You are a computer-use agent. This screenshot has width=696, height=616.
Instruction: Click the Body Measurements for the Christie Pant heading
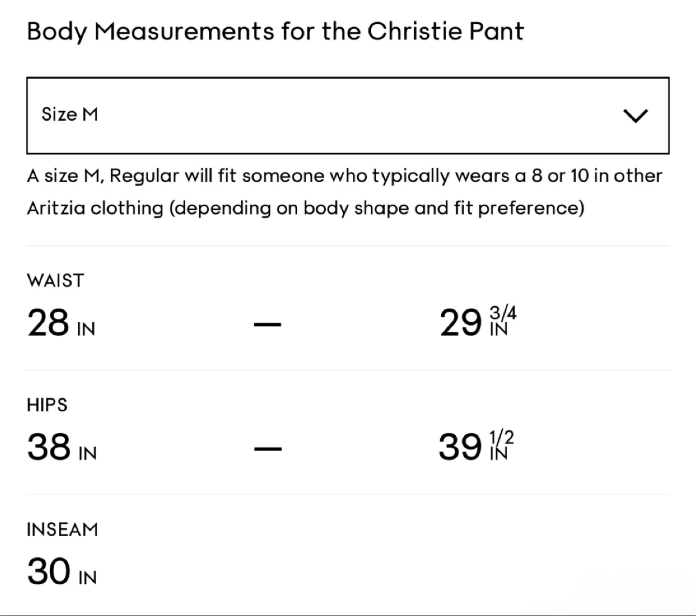pos(275,32)
